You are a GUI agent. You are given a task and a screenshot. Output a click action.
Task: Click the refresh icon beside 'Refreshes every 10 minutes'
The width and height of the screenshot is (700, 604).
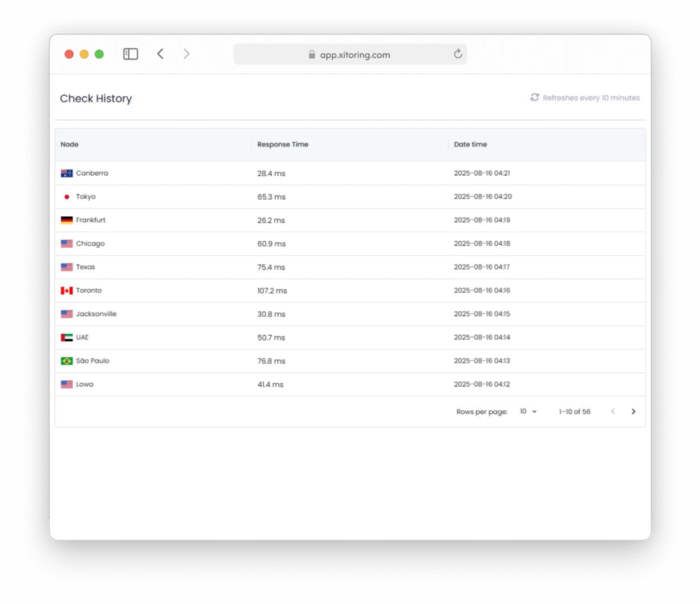(535, 98)
